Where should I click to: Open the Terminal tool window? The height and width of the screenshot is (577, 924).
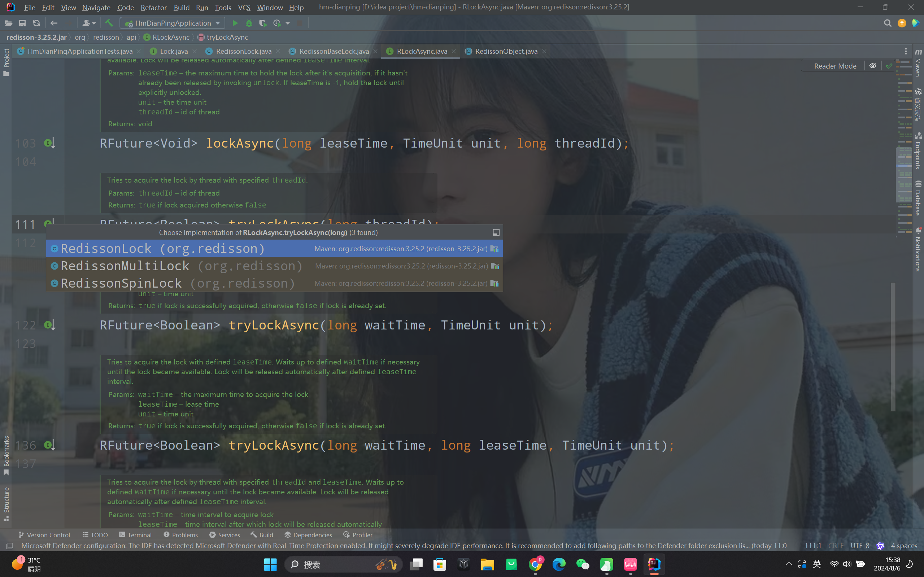tap(135, 535)
